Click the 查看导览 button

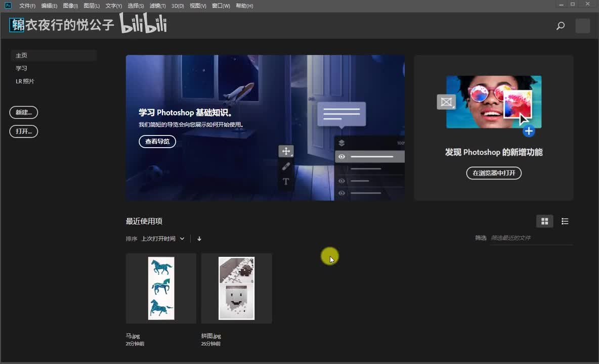point(157,141)
